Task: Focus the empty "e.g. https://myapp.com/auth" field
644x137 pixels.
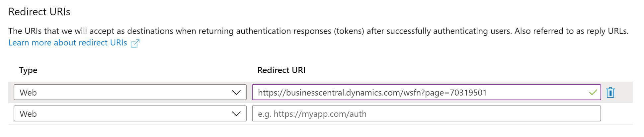Action: coord(426,113)
